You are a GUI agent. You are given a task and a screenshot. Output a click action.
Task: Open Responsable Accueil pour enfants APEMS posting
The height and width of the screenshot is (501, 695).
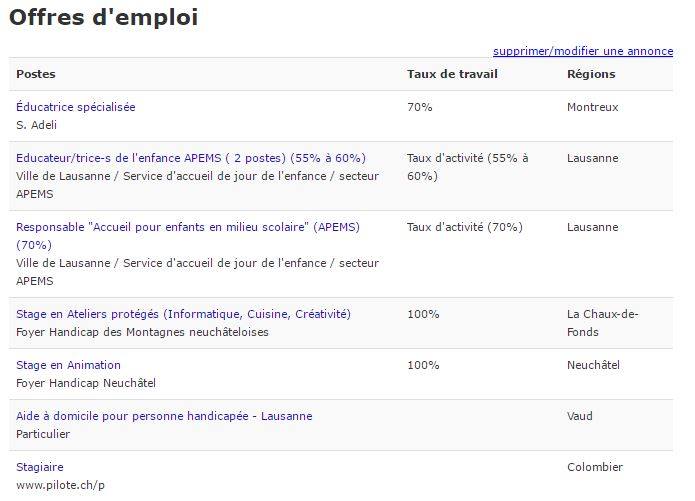[x=188, y=236]
